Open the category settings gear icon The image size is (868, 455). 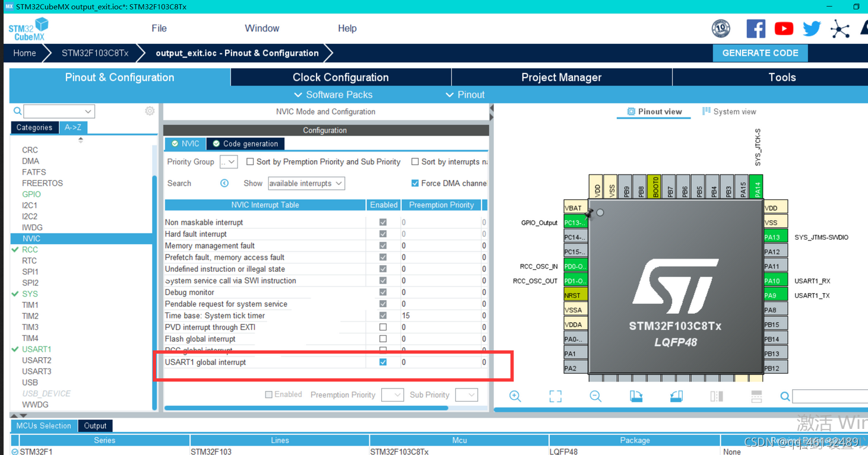pyautogui.click(x=150, y=111)
